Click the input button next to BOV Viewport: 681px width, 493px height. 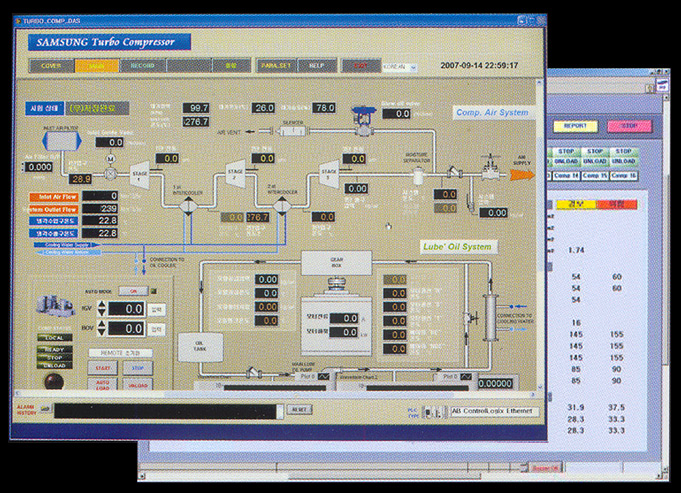click(x=156, y=329)
